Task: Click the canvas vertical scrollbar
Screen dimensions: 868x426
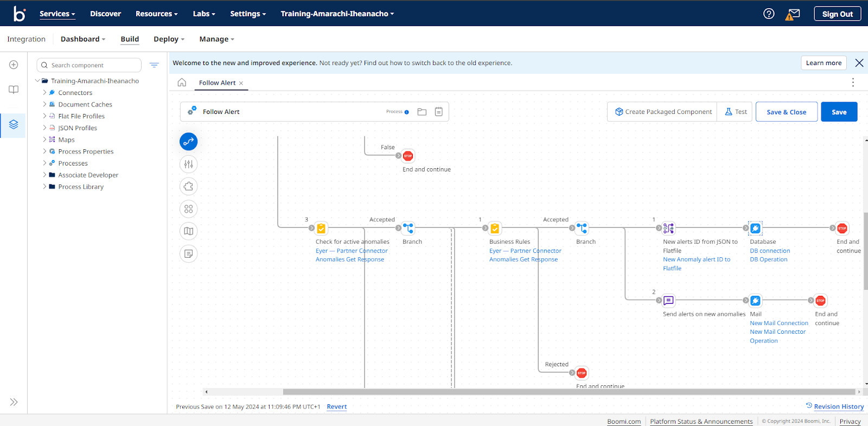Action: pyautogui.click(x=866, y=251)
